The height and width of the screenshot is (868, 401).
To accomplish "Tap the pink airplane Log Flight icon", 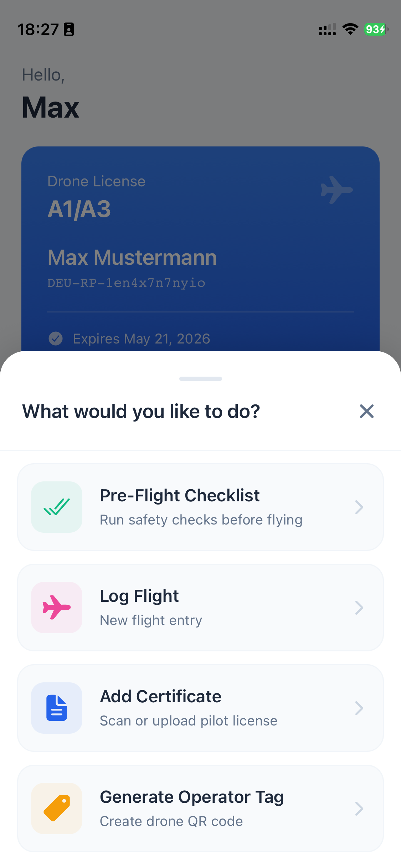I will (x=57, y=608).
